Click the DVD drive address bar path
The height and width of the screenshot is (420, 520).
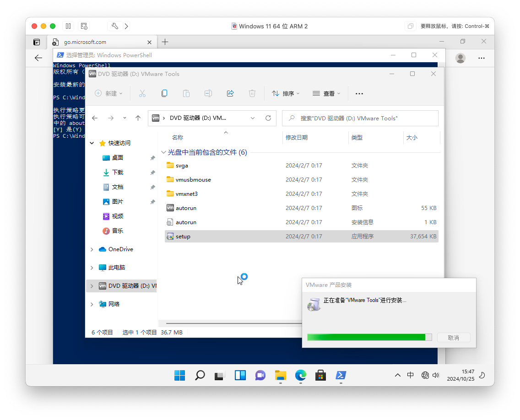pos(198,118)
